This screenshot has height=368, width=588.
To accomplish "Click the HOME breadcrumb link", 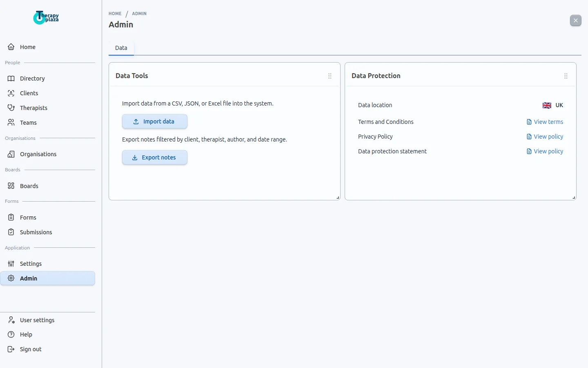I will (115, 13).
